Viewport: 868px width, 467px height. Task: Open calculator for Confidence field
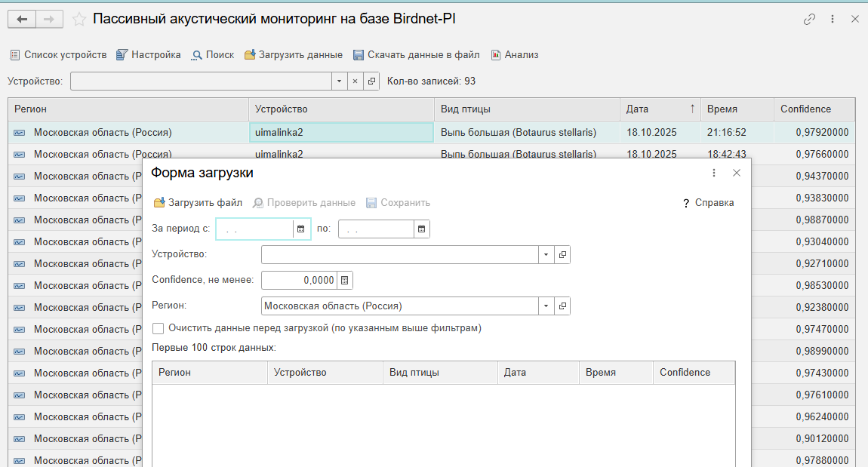(x=345, y=280)
